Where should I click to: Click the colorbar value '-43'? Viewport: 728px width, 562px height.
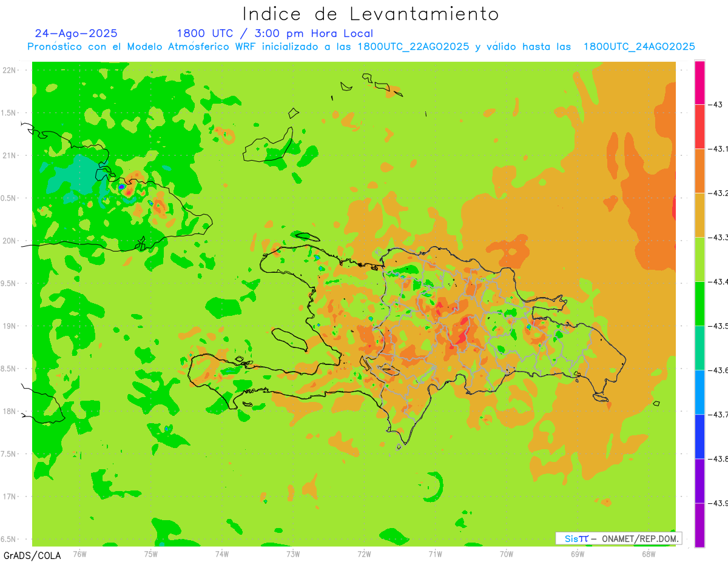[716, 105]
